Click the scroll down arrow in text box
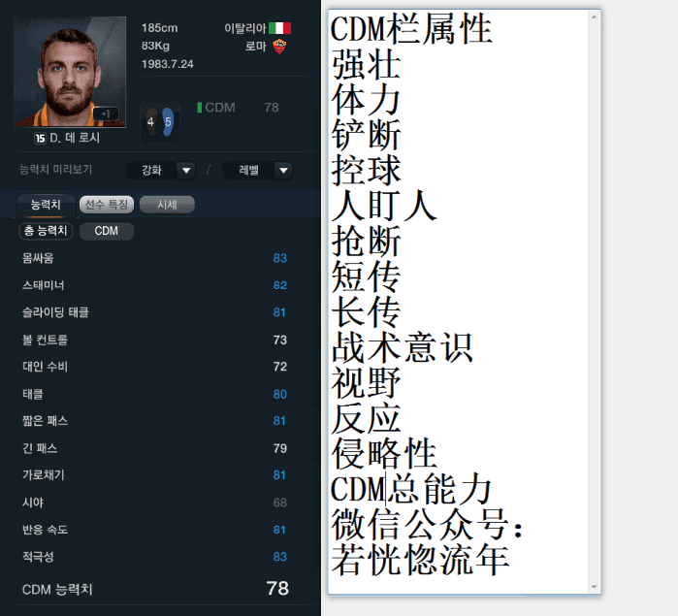Image resolution: width=678 pixels, height=616 pixels. (x=595, y=587)
